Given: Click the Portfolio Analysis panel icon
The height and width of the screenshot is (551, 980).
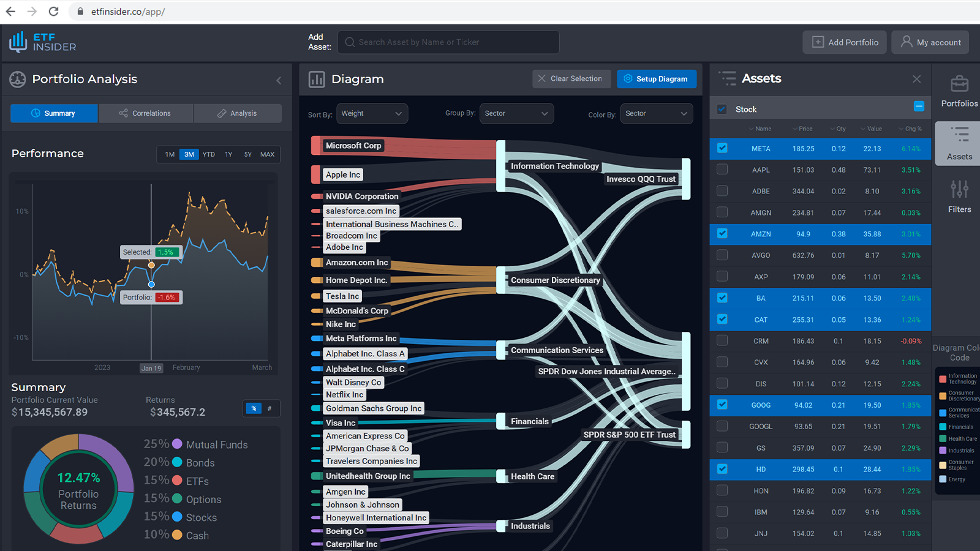Looking at the screenshot, I should coord(18,79).
